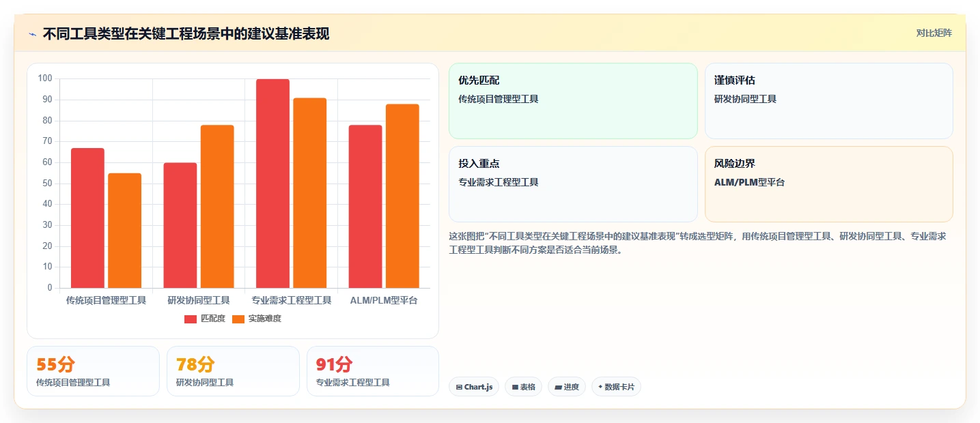Select the 进度 tag
Viewport: 980px width, 423px height.
pyautogui.click(x=567, y=387)
